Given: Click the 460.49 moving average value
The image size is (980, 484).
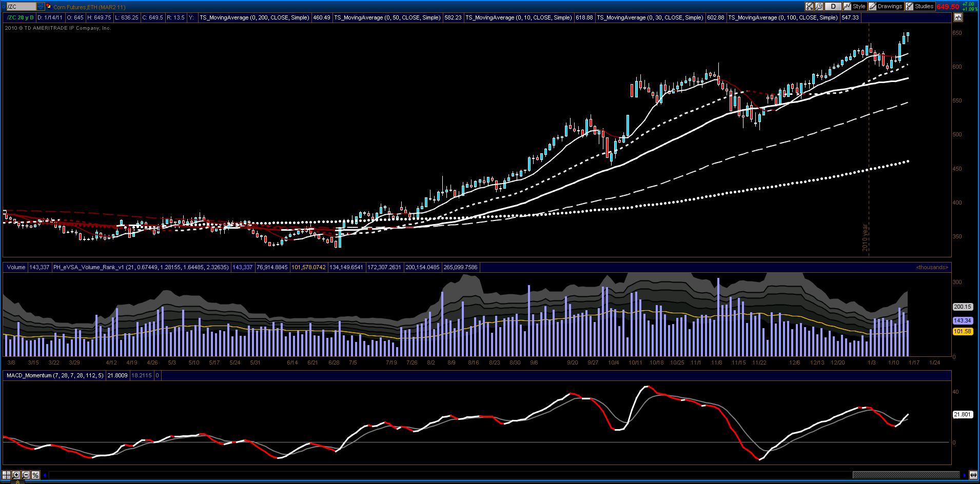Looking at the screenshot, I should point(322,17).
